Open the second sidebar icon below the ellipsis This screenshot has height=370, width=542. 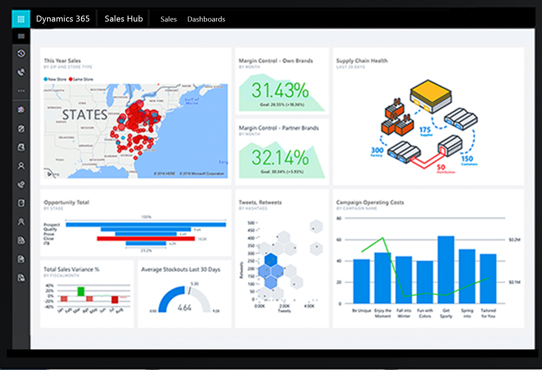21,129
